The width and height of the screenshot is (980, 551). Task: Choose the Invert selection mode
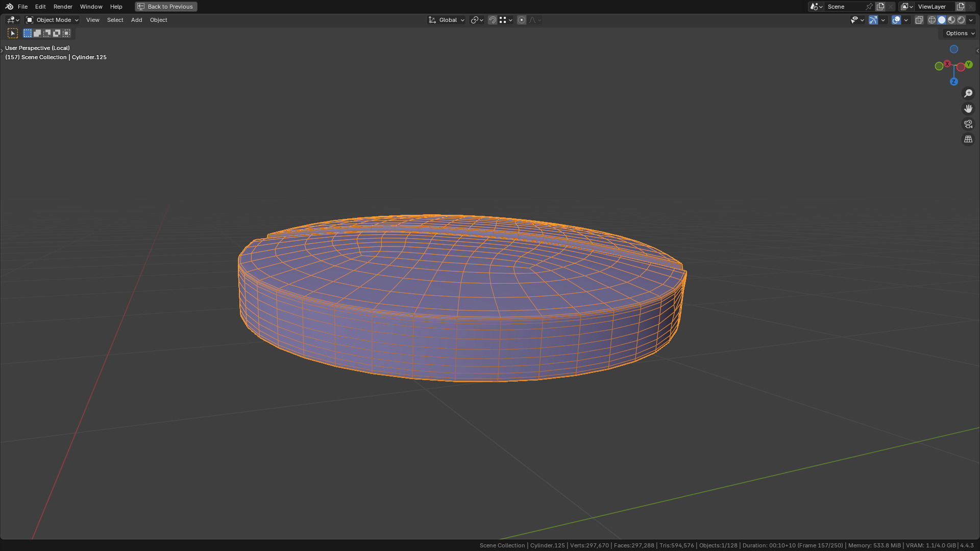pos(57,33)
